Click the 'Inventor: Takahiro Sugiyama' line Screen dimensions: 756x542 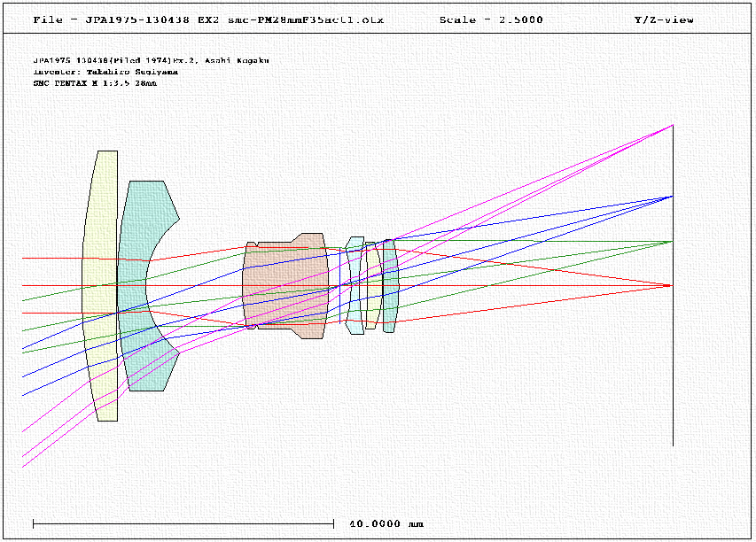105,72
